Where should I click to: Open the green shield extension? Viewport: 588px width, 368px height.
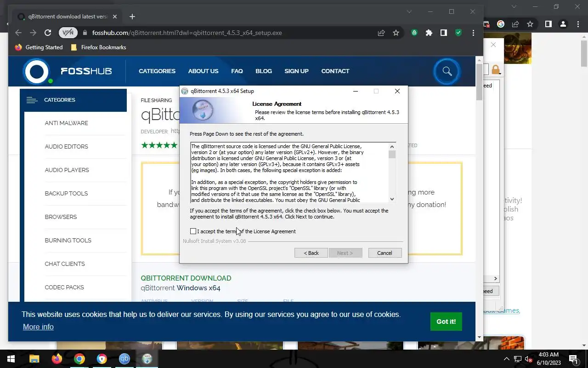coord(458,33)
